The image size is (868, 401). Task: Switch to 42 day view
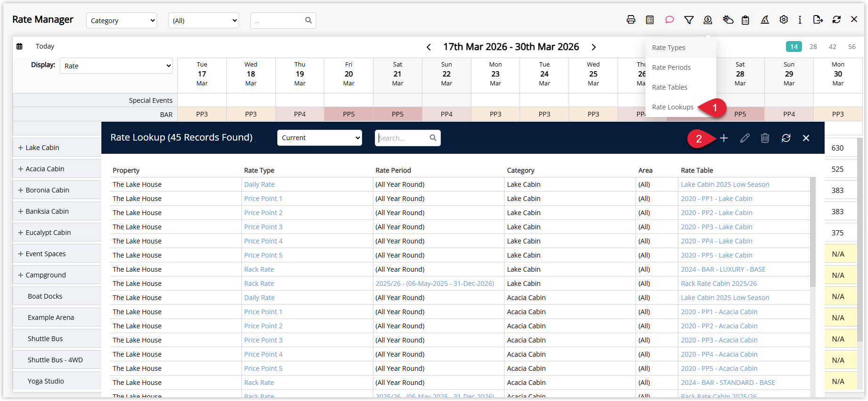[833, 47]
